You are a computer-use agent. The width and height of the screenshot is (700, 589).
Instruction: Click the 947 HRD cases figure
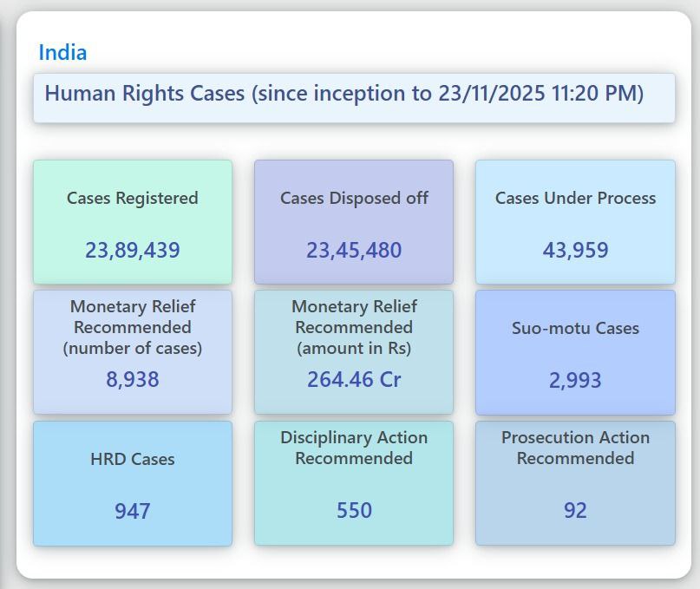coord(133,511)
